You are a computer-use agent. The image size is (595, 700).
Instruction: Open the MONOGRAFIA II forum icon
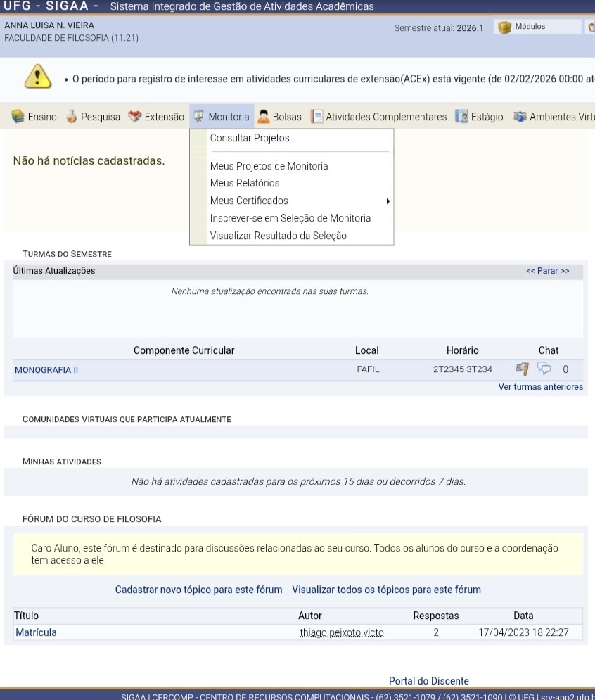[523, 369]
